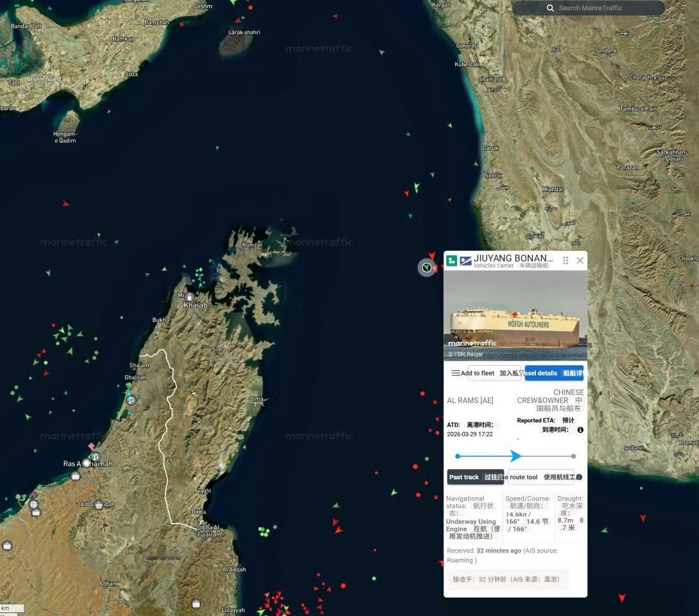Click the Larak shahri island label
The width and height of the screenshot is (699, 616).
[x=245, y=32]
